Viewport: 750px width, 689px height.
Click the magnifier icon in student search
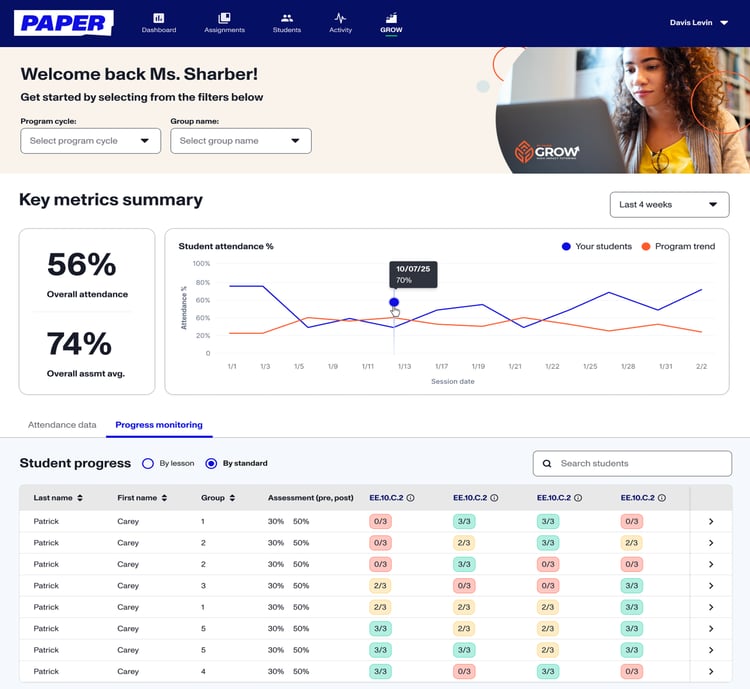(x=547, y=464)
